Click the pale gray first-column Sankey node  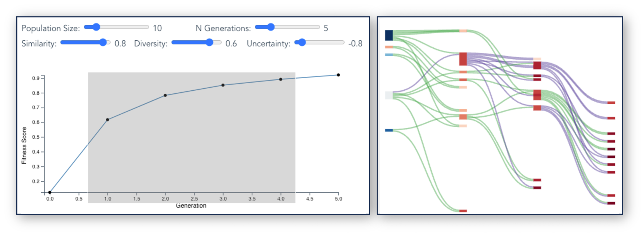pyautogui.click(x=389, y=95)
